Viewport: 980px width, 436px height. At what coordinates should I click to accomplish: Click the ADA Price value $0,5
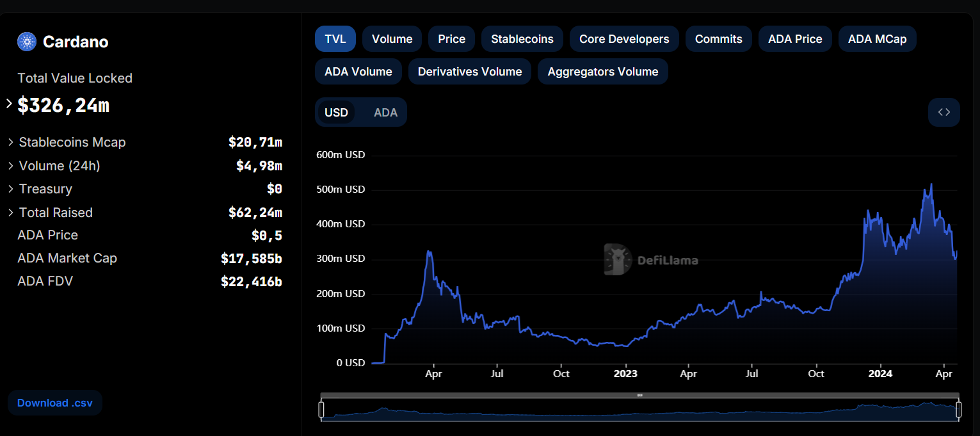tap(267, 236)
